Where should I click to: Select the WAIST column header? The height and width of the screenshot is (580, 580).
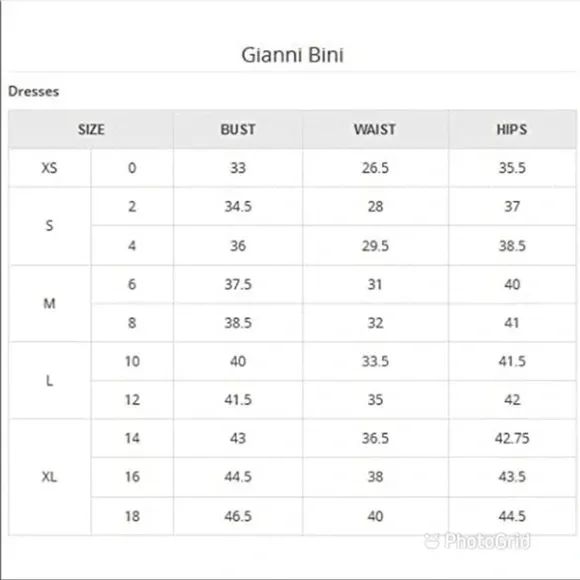pyautogui.click(x=375, y=129)
